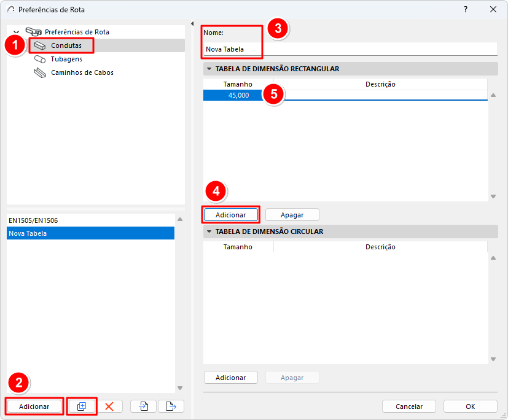Click the Caminhos de Cabos tray icon

pyautogui.click(x=40, y=73)
